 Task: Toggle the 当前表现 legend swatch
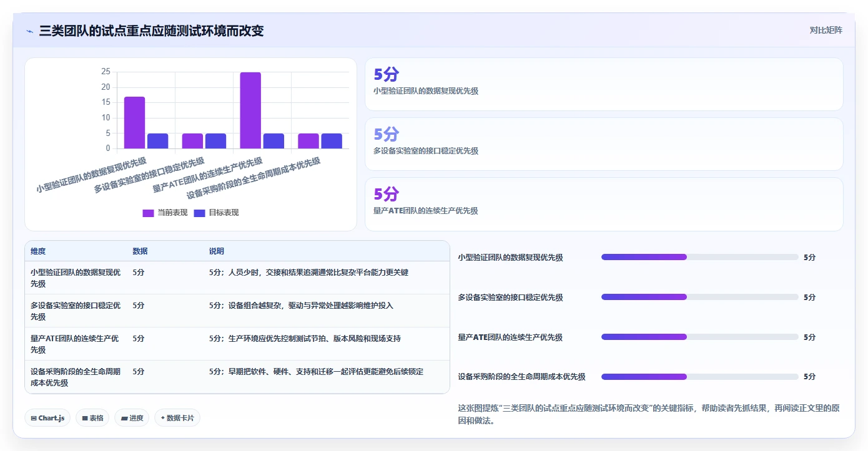[x=148, y=213]
